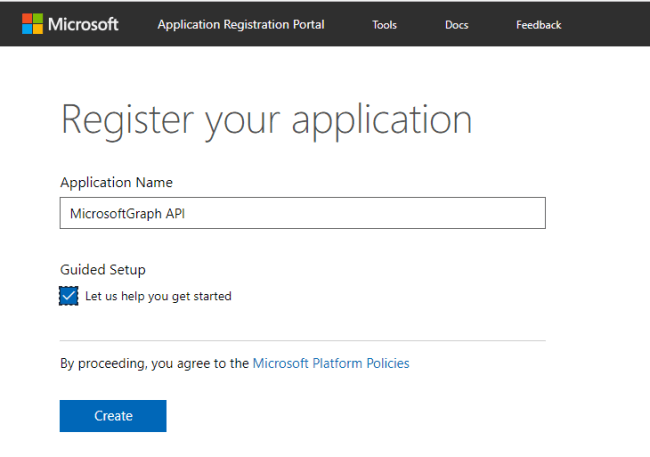
Task: Click the 'By proceeding, you agree' text
Action: (x=154, y=363)
